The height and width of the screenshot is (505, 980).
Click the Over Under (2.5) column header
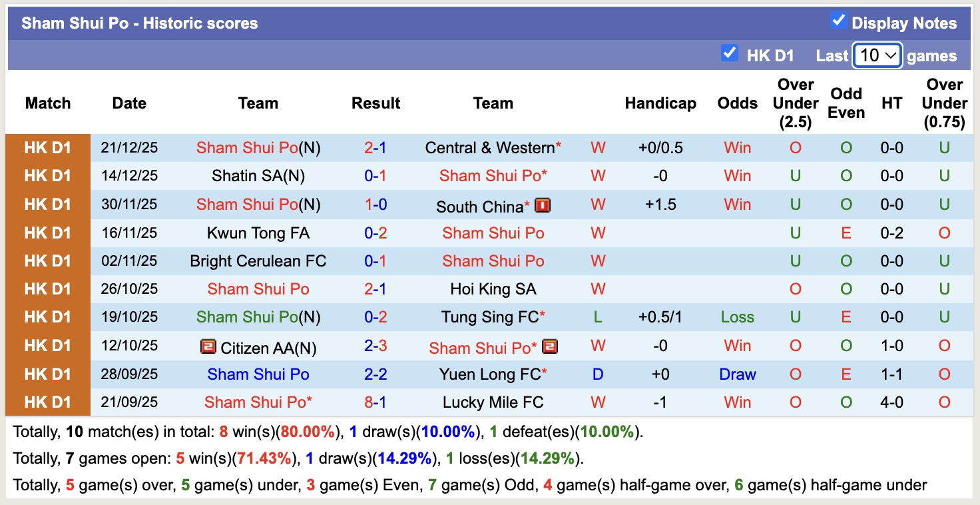tap(796, 103)
